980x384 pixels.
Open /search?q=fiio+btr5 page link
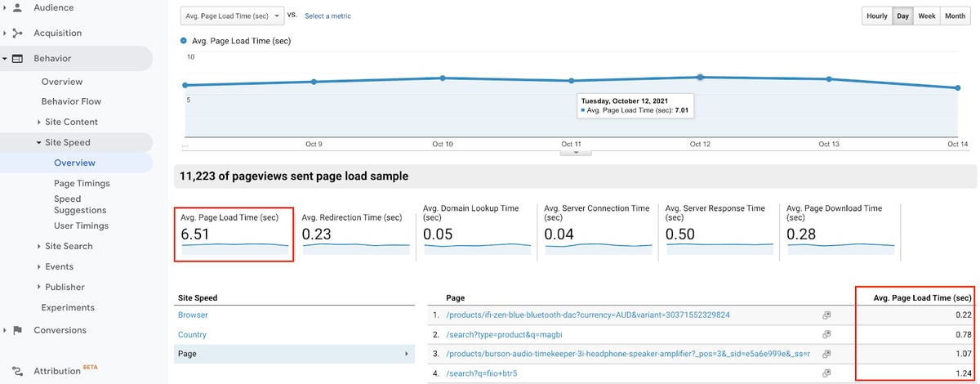coord(481,373)
